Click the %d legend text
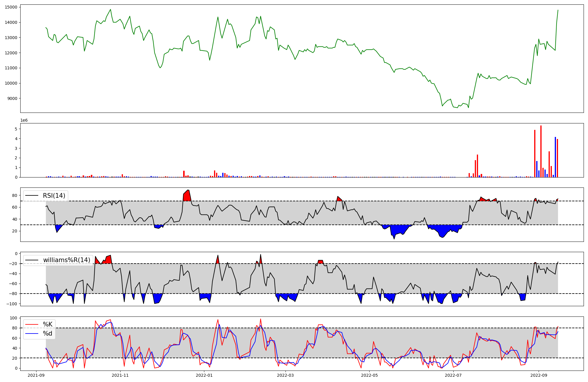Image resolution: width=588 pixels, height=382 pixels. [x=48, y=334]
